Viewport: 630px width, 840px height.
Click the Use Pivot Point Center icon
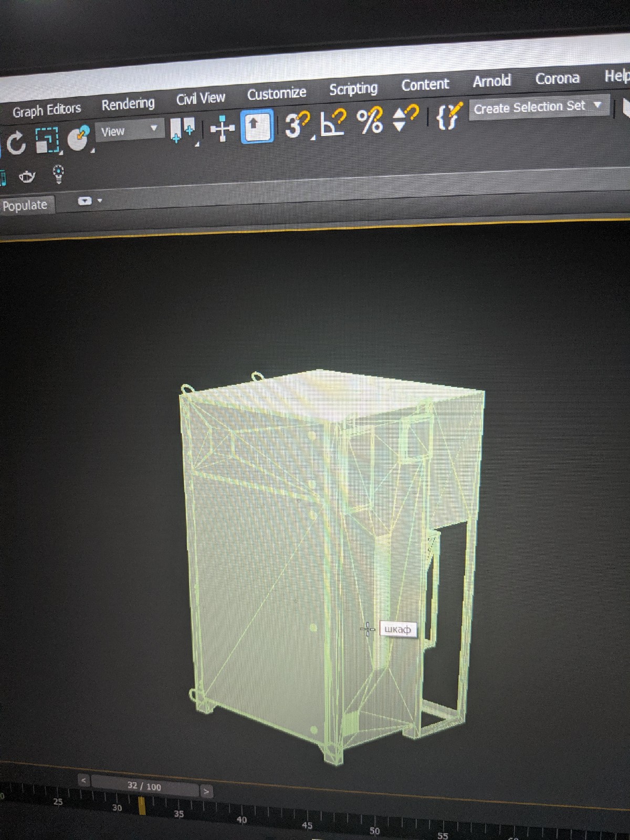(183, 130)
